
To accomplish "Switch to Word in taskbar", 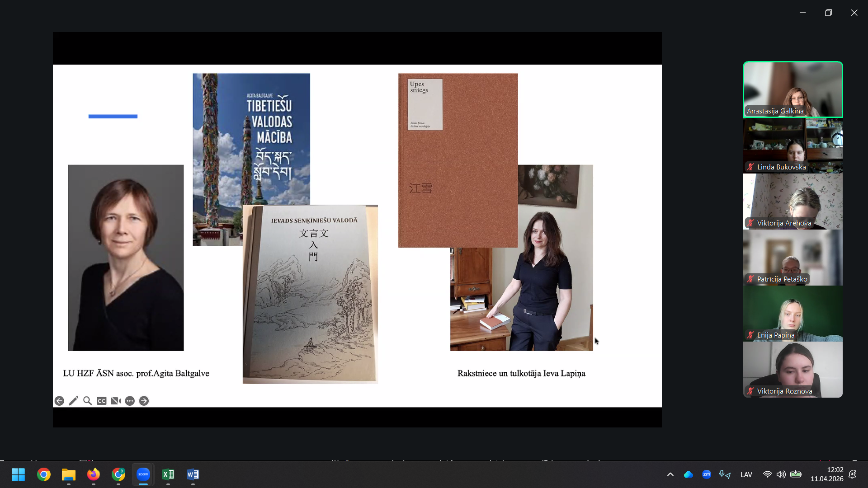I will point(193,474).
